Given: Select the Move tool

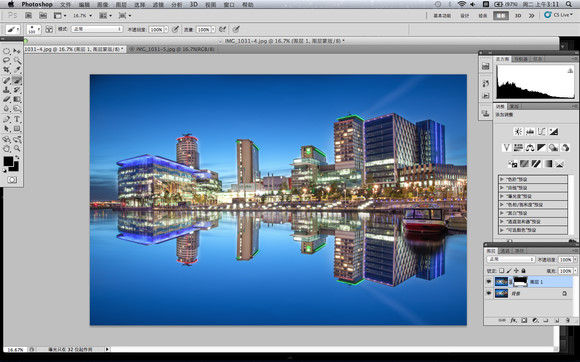Looking at the screenshot, I should pyautogui.click(x=17, y=51).
